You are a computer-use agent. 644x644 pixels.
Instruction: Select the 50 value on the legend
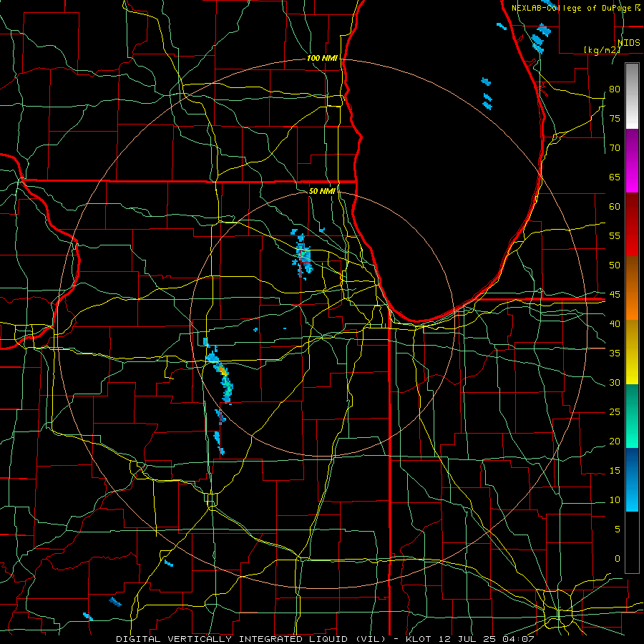[615, 265]
